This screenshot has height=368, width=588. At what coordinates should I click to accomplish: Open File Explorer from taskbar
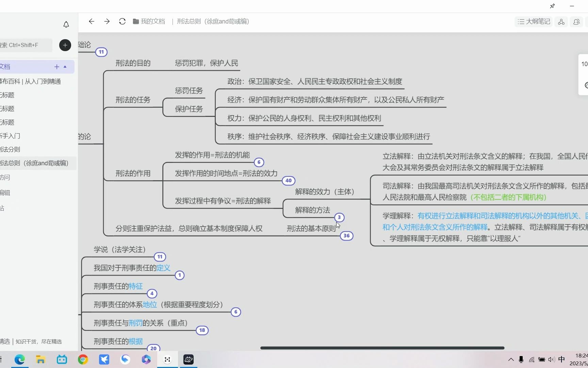(40, 359)
